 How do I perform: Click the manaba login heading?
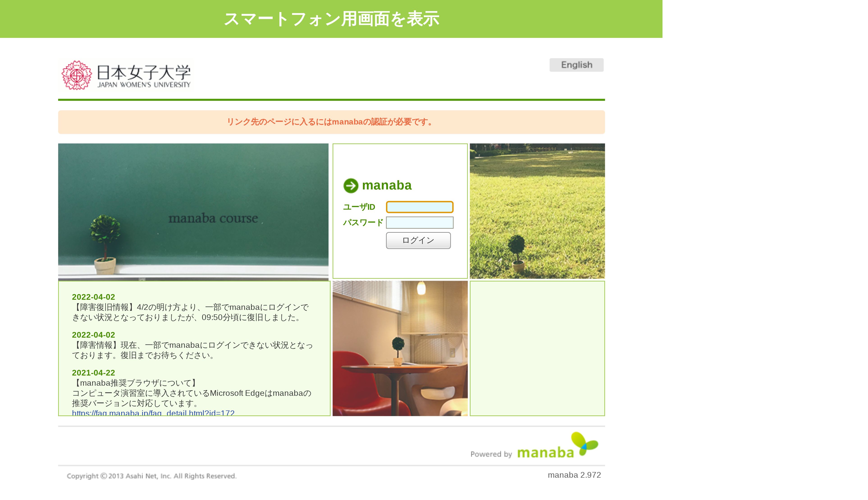[x=387, y=185]
